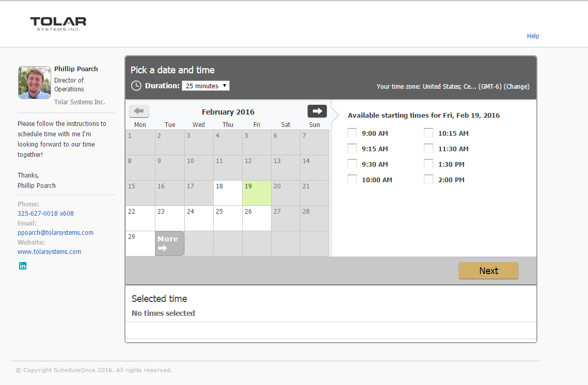Click the disabled February 1 cell
Screen dimensions: 588x385
(140, 142)
